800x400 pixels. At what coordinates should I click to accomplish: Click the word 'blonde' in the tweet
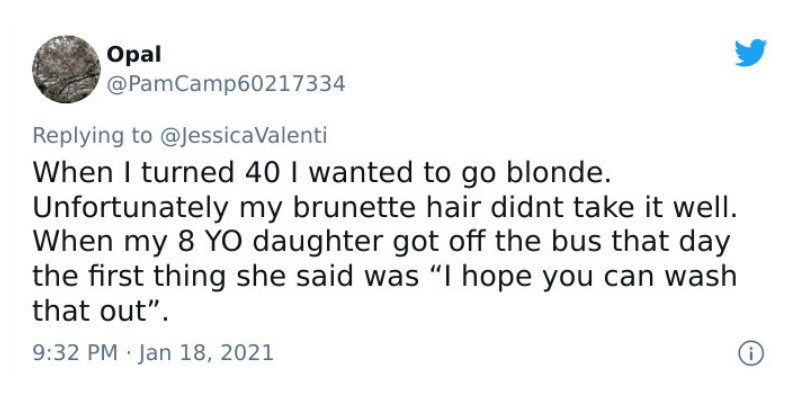pyautogui.click(x=553, y=173)
